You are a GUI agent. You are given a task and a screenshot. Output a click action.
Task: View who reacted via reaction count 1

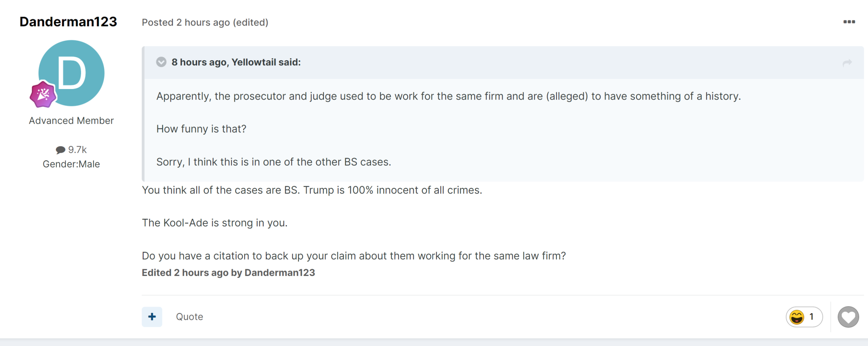812,317
